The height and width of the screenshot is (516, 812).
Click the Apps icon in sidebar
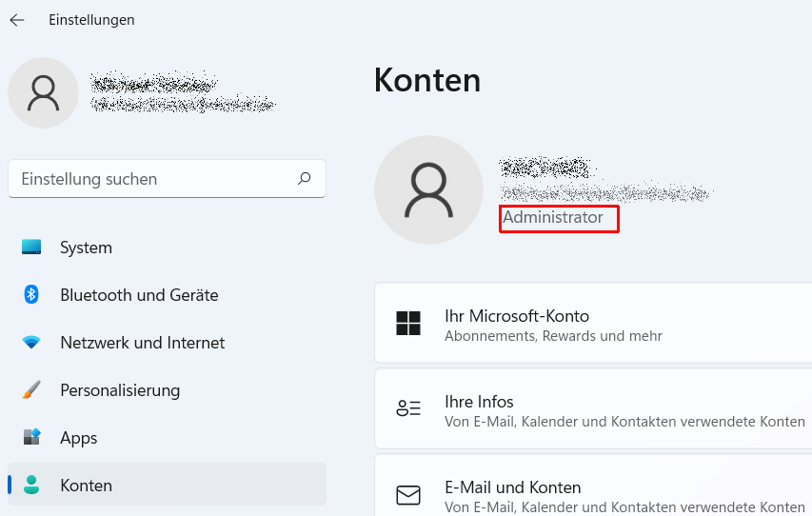31,437
